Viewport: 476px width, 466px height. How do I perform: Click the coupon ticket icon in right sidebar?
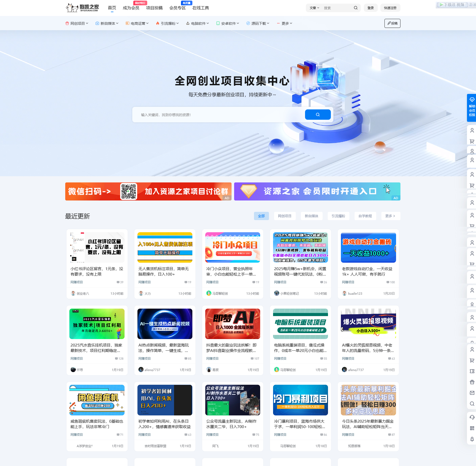click(472, 371)
